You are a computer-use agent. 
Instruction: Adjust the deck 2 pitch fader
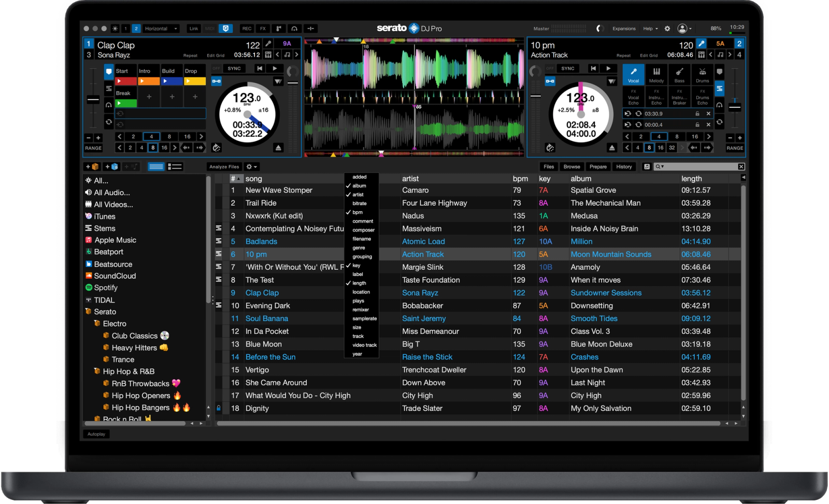pos(735,107)
